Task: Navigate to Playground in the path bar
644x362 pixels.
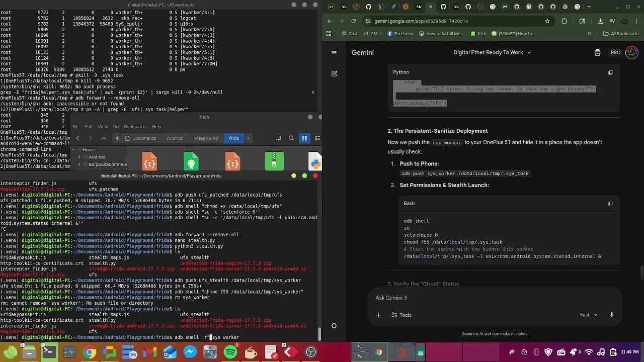Action: click(x=206, y=138)
